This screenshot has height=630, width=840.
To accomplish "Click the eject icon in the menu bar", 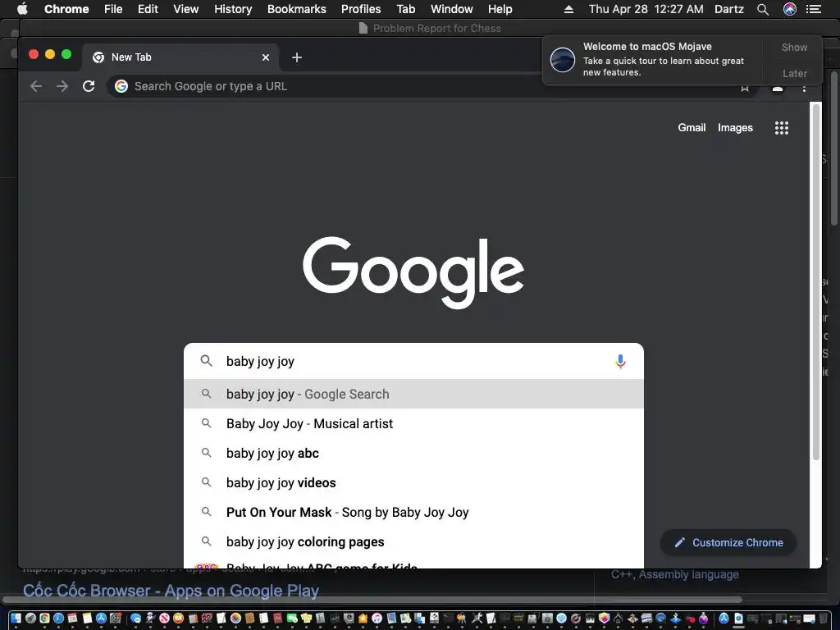I will (x=568, y=9).
